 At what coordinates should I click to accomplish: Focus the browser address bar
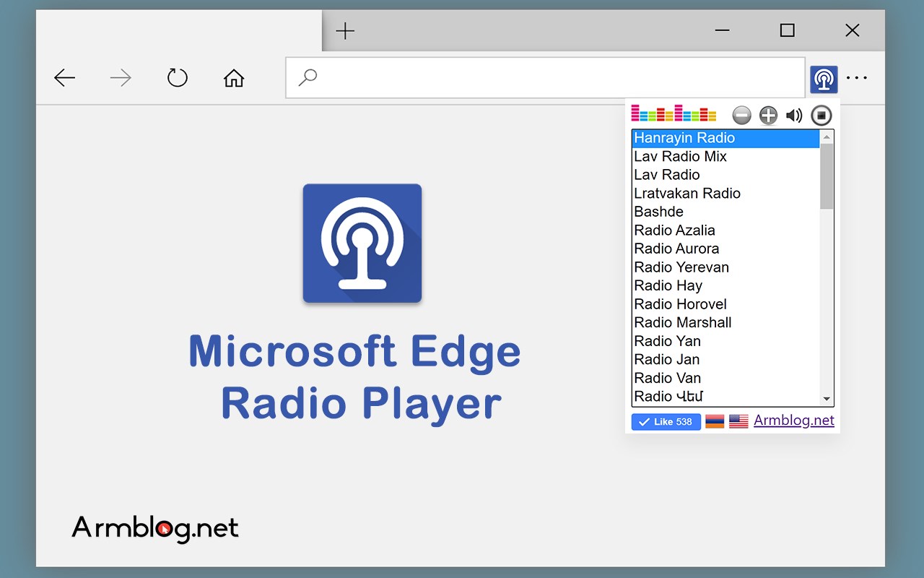tap(545, 77)
